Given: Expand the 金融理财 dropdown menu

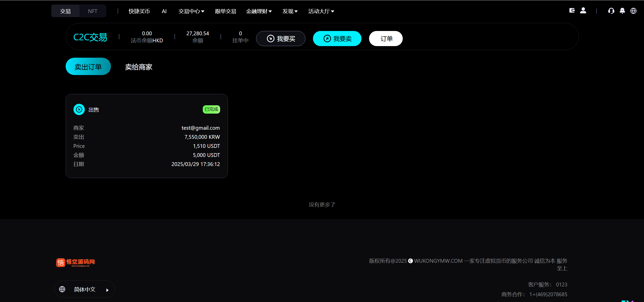Looking at the screenshot, I should 259,11.
